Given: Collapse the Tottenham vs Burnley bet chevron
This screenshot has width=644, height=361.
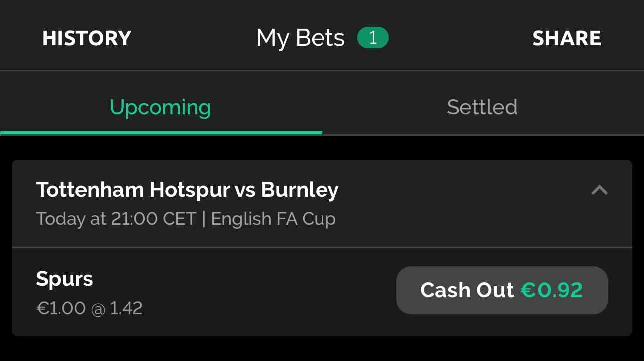Looking at the screenshot, I should coord(599,190).
